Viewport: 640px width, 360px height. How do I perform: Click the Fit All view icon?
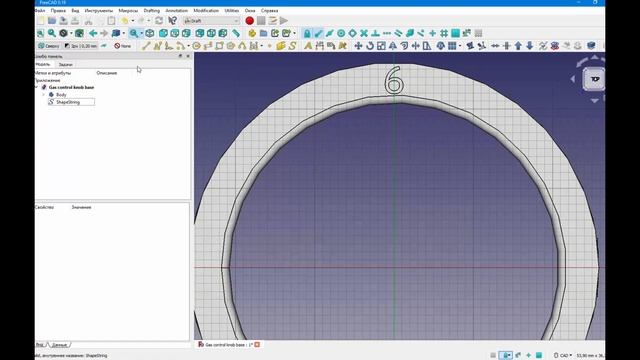click(x=40, y=33)
